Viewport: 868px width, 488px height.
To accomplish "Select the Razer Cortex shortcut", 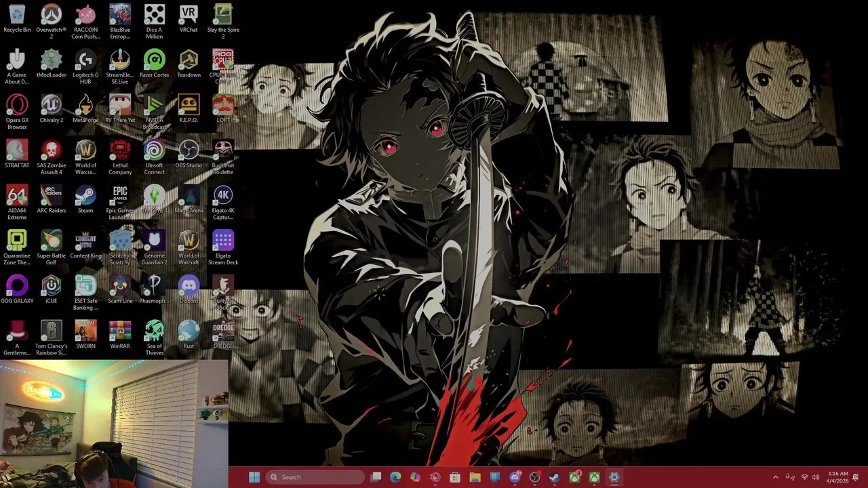I will 154,64.
